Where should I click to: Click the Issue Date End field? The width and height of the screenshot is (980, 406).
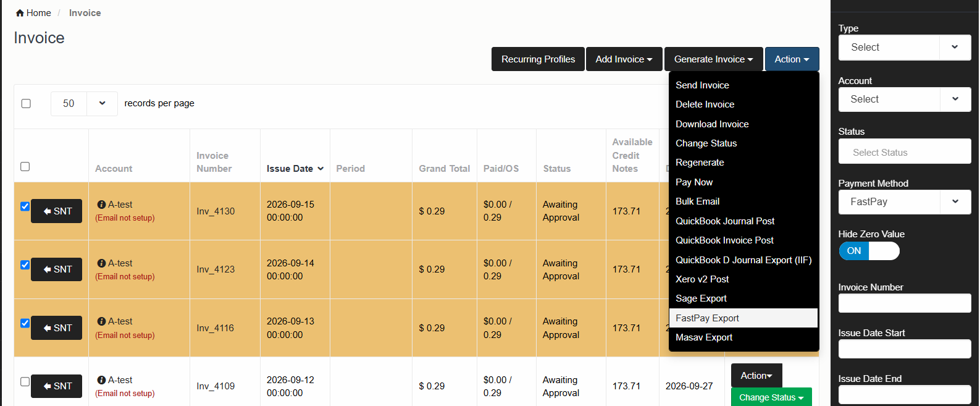905,395
